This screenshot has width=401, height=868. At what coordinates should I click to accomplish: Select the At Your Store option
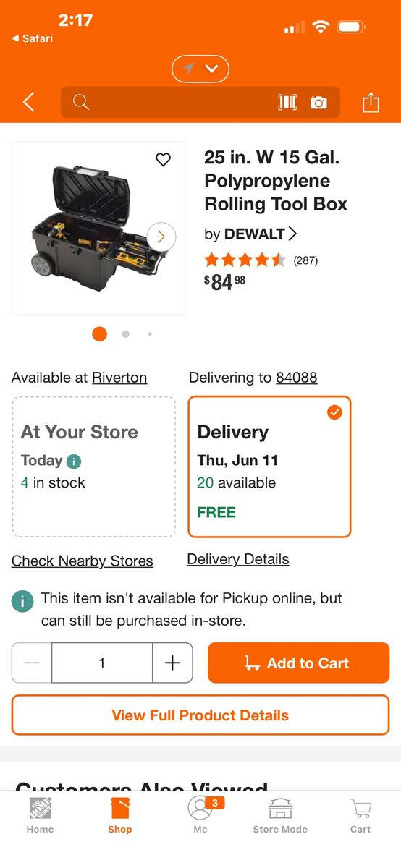click(x=93, y=467)
